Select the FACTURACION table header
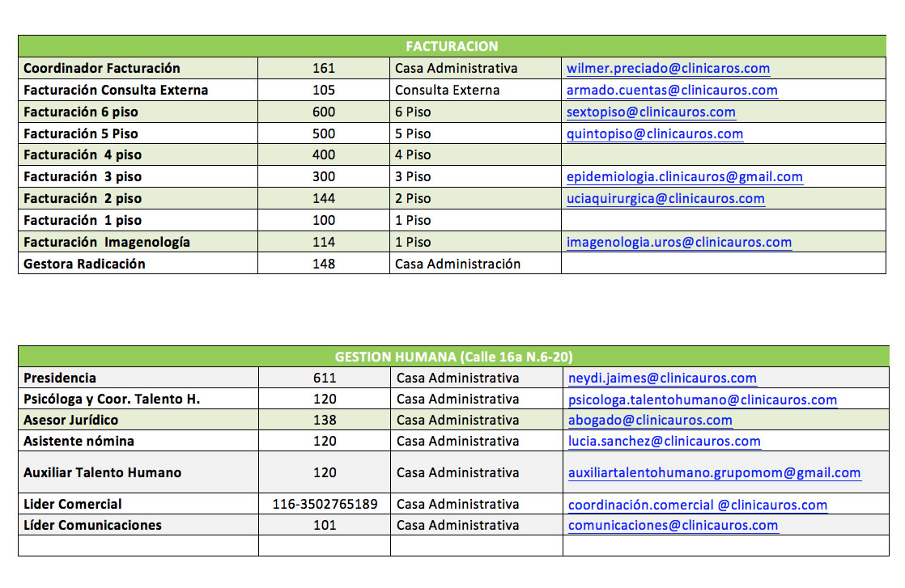The width and height of the screenshot is (905, 588). [x=452, y=46]
